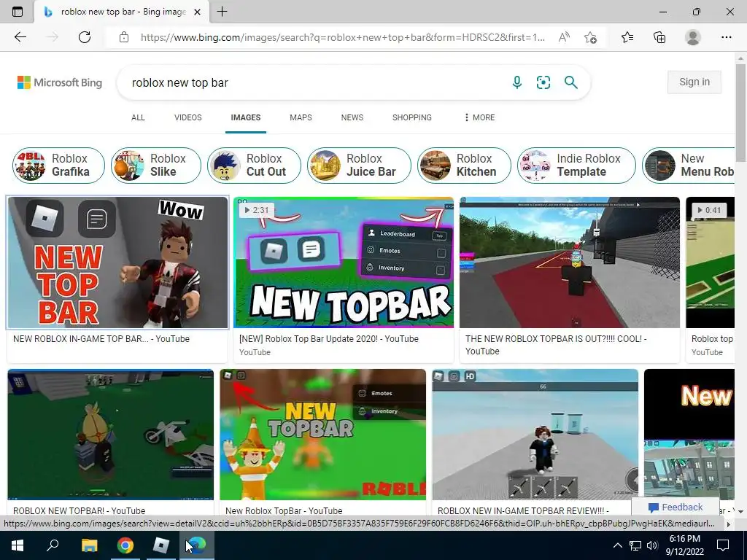The height and width of the screenshot is (560, 747).
Task: Click the page vertical scrollbar
Action: pyautogui.click(x=740, y=113)
